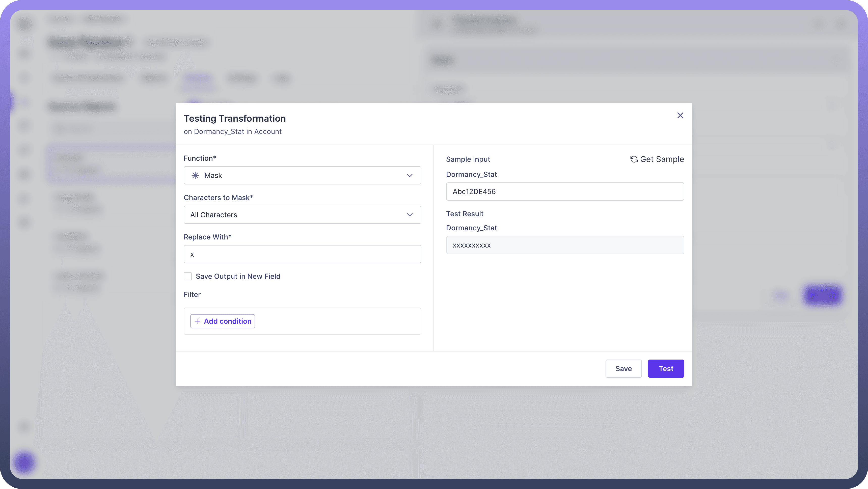The image size is (868, 489).
Task: Click the Save Output in New Field label
Action: click(238, 276)
